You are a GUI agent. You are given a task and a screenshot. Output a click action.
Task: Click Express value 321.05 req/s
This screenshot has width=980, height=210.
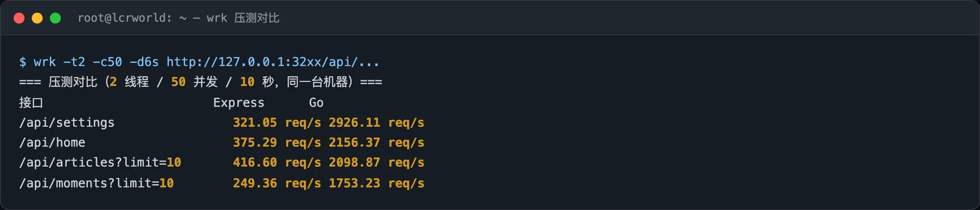tap(277, 123)
